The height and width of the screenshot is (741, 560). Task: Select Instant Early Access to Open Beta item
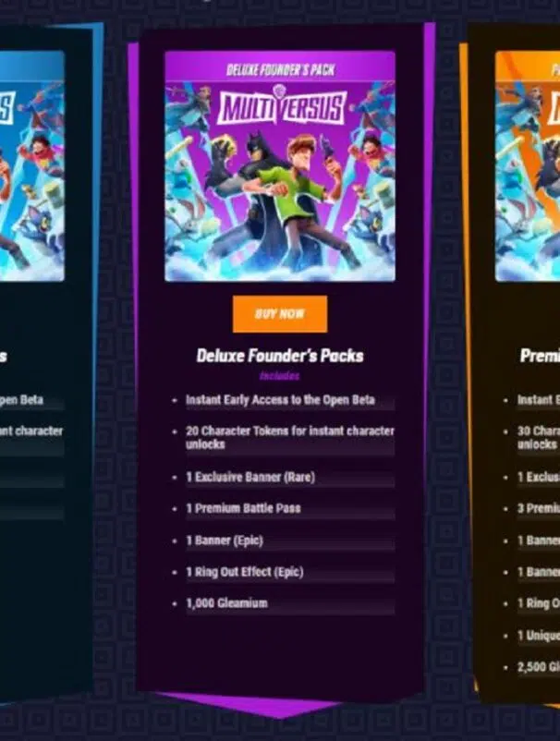(x=280, y=400)
